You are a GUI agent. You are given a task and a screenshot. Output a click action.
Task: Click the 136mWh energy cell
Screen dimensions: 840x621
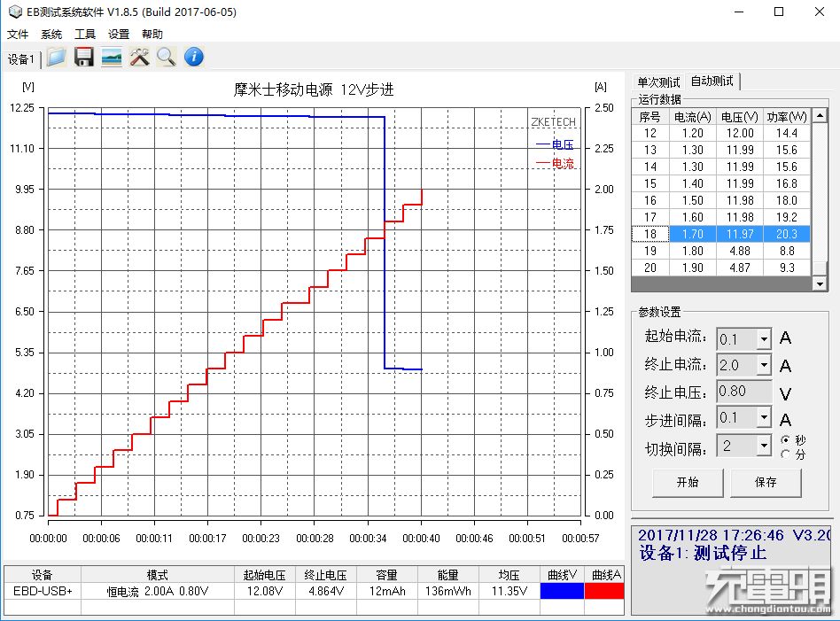[x=447, y=591]
